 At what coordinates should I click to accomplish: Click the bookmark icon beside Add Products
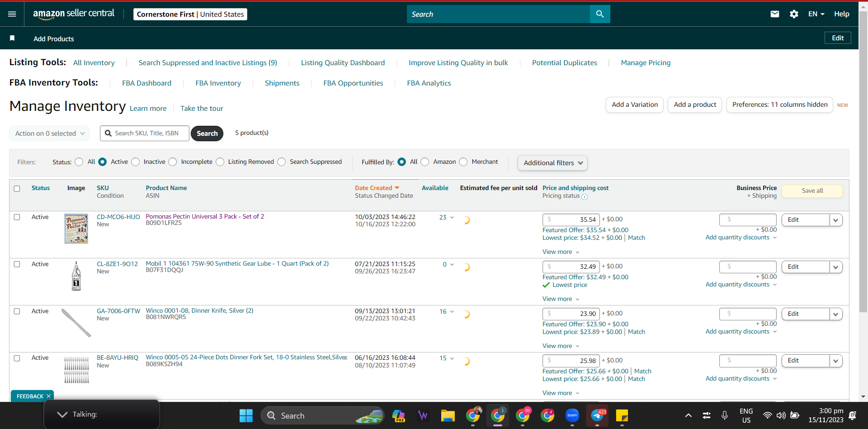(12, 38)
